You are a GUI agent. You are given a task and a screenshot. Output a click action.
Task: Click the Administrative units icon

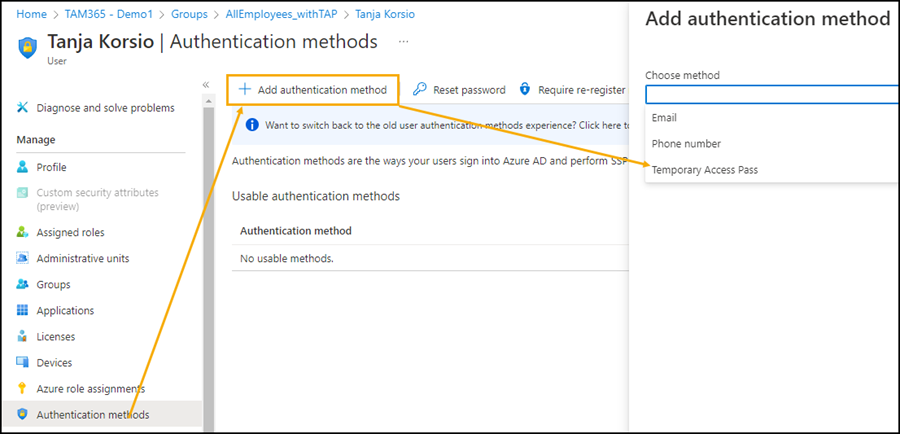click(22, 258)
